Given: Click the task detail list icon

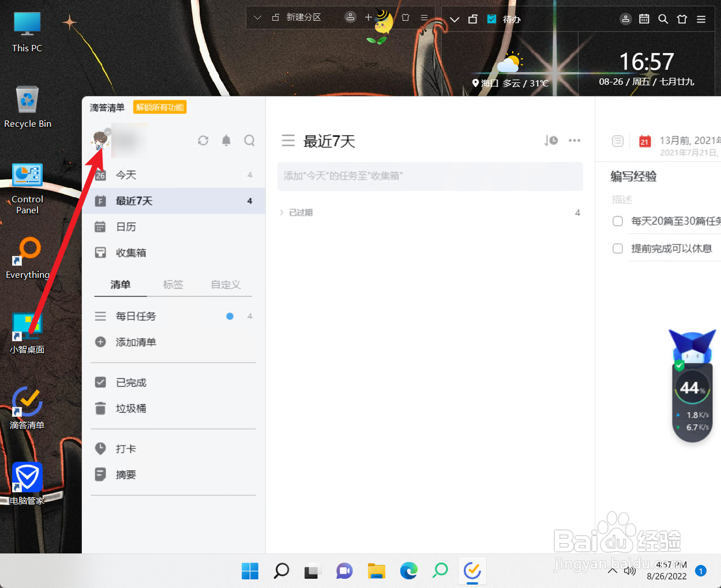Looking at the screenshot, I should (x=618, y=141).
